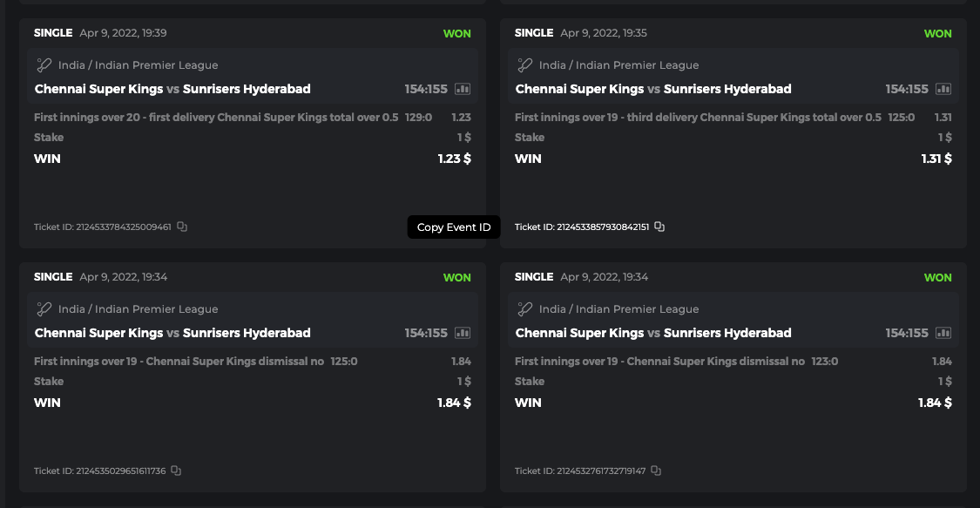Open statistics icon on 123:0 dismissal bet
The height and width of the screenshot is (508, 980).
coord(943,333)
